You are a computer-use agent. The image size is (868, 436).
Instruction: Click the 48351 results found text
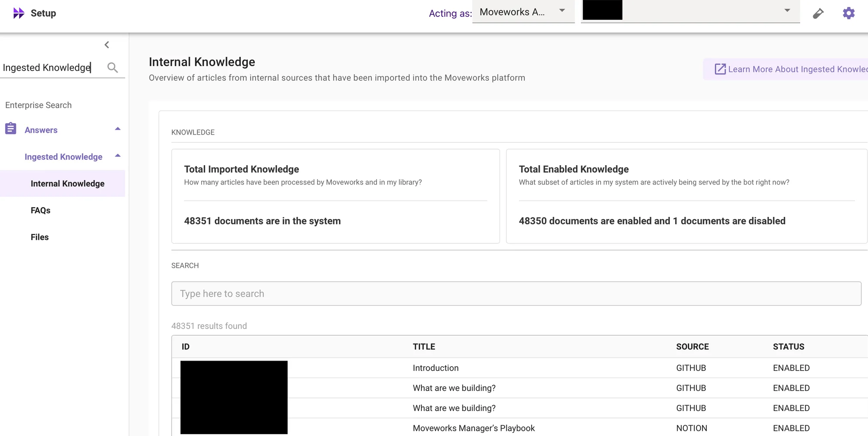[x=209, y=326]
